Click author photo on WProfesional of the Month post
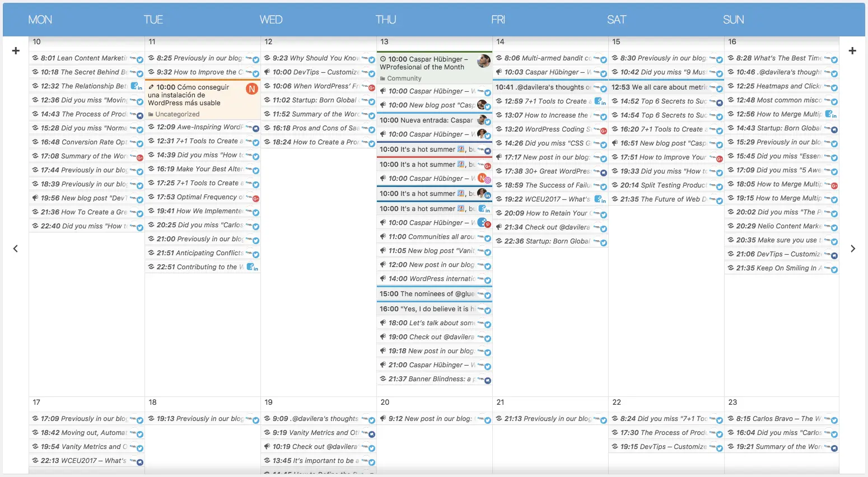868x477 pixels. click(484, 61)
